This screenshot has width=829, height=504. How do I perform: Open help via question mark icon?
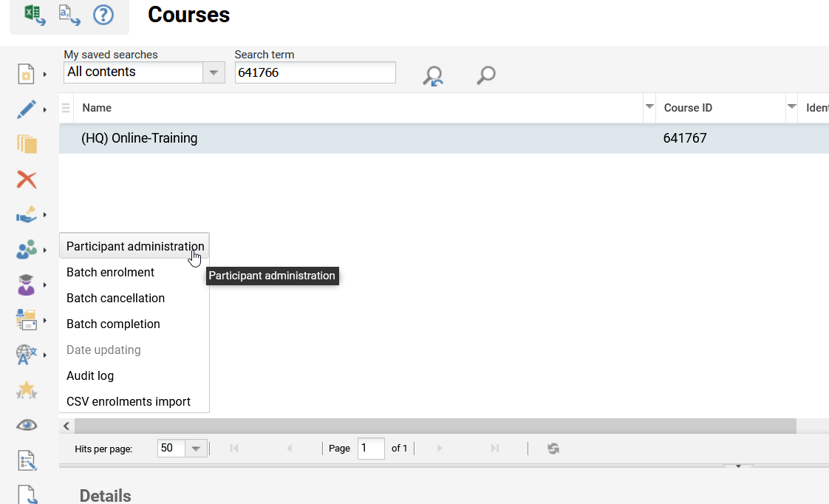(103, 15)
